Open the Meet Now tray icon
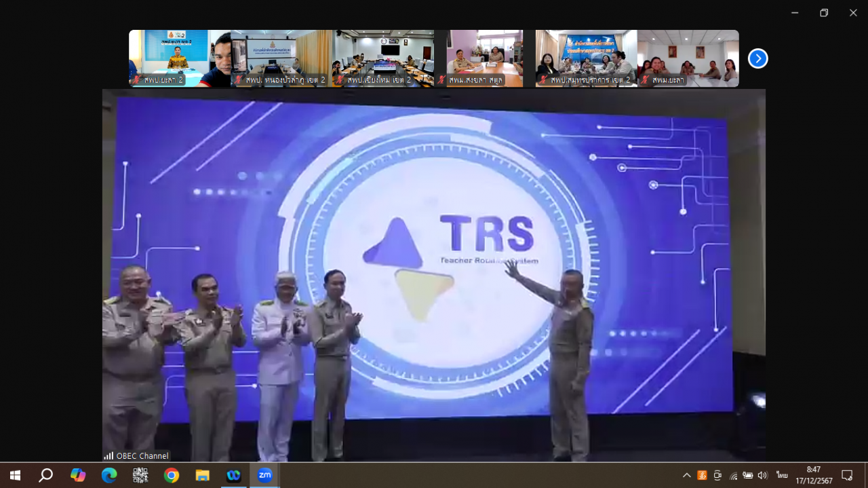 (717, 475)
